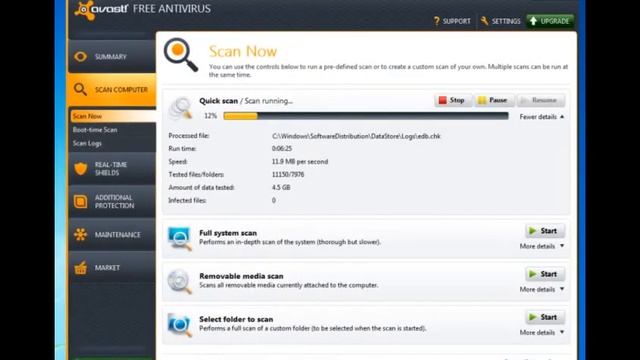The image size is (640, 360).
Task: Expand More details for Select folder to scan
Action: point(542,333)
